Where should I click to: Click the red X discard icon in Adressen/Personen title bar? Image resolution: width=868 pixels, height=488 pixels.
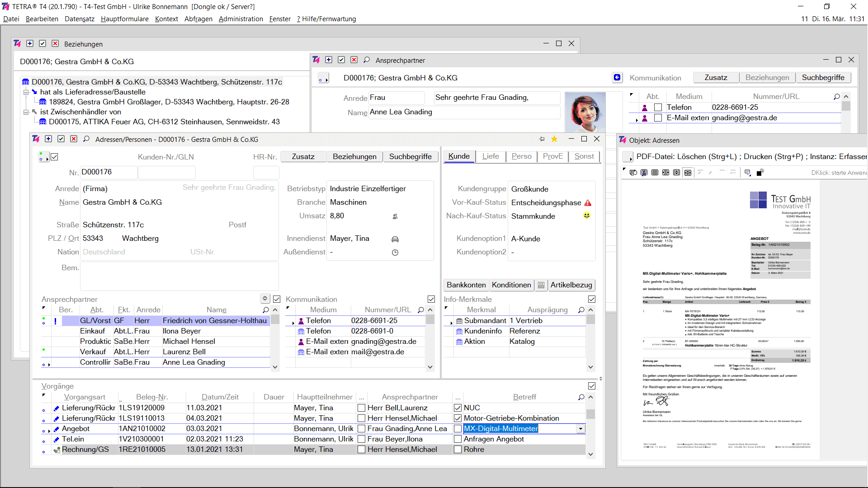point(74,139)
